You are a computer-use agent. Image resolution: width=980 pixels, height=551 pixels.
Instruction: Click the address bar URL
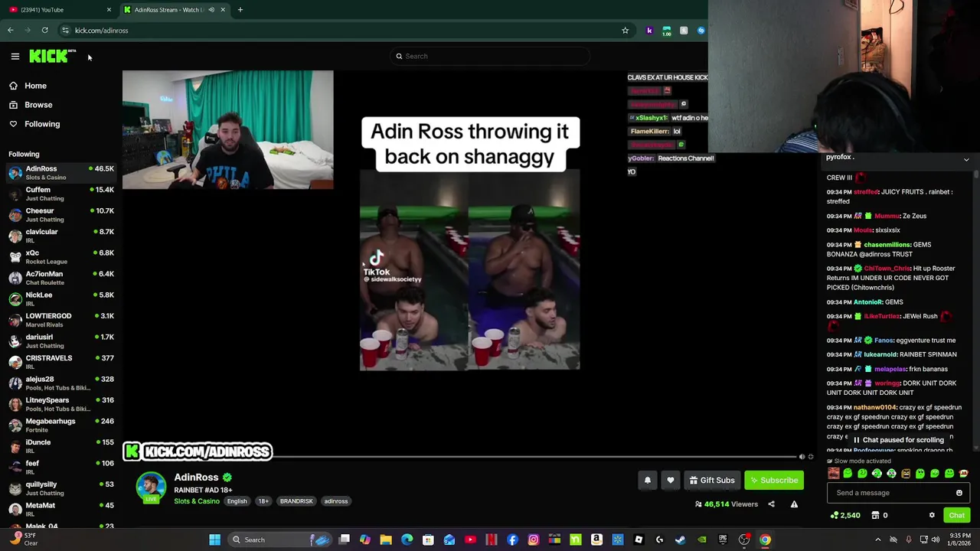tap(101, 31)
